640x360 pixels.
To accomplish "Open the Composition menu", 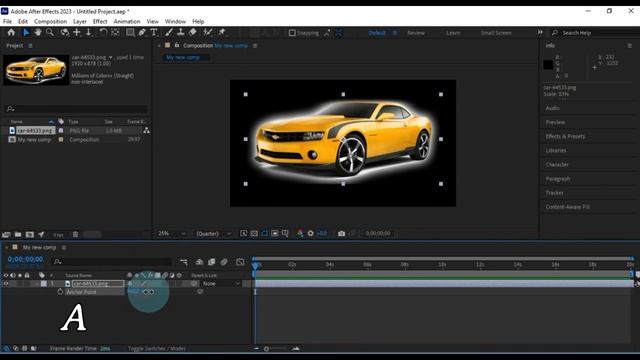I will 50,21.
